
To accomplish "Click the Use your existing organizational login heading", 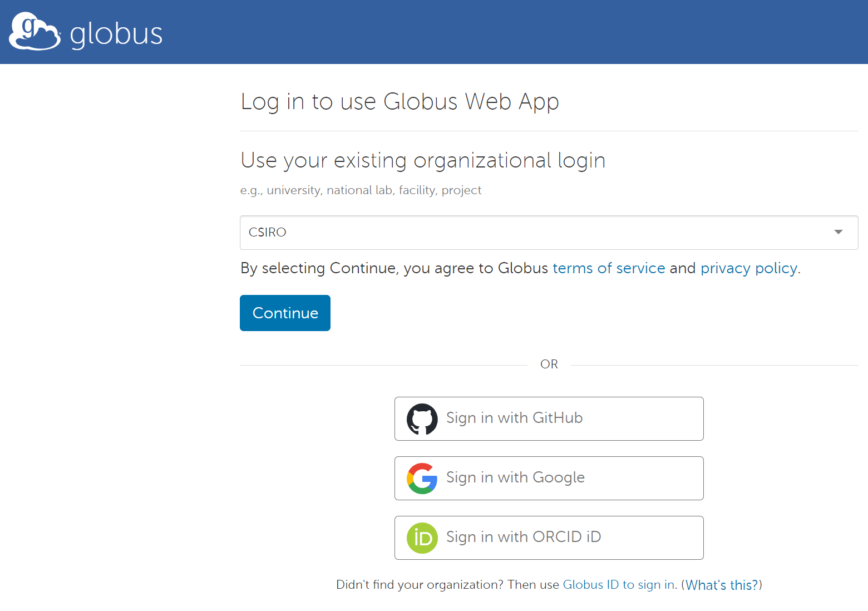I will 423,160.
